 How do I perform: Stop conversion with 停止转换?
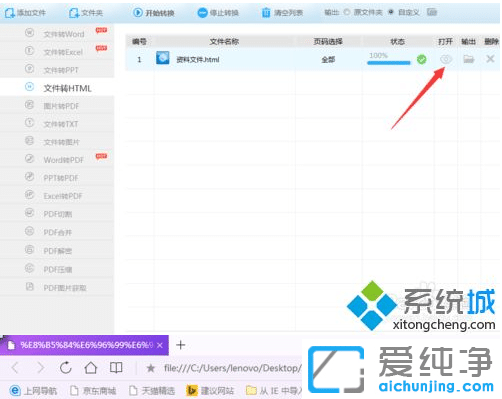(x=218, y=13)
